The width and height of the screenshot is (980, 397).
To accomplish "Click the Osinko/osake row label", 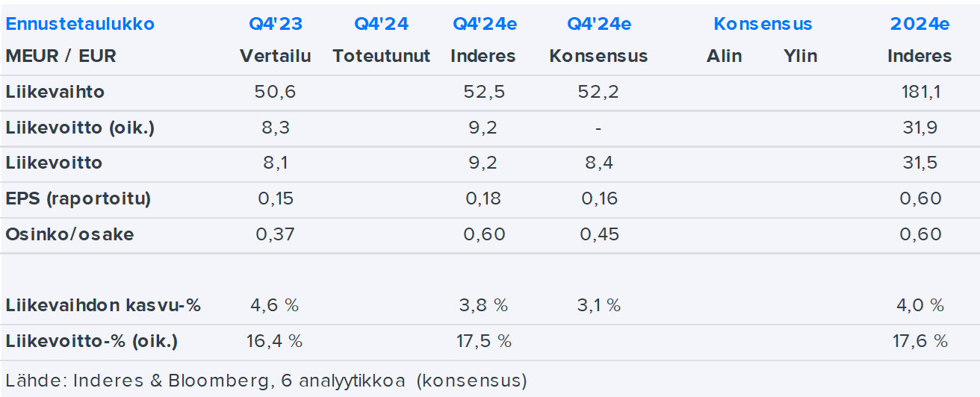I will point(69,234).
